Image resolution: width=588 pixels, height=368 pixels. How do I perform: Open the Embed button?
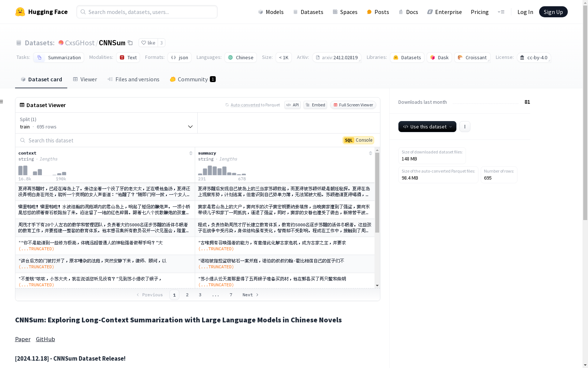coord(315,105)
